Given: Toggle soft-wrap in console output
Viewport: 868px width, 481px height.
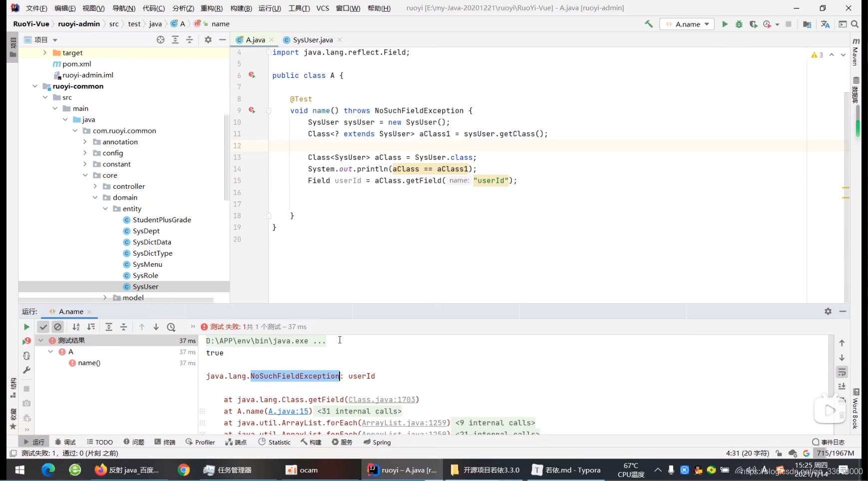Looking at the screenshot, I should pos(842,372).
